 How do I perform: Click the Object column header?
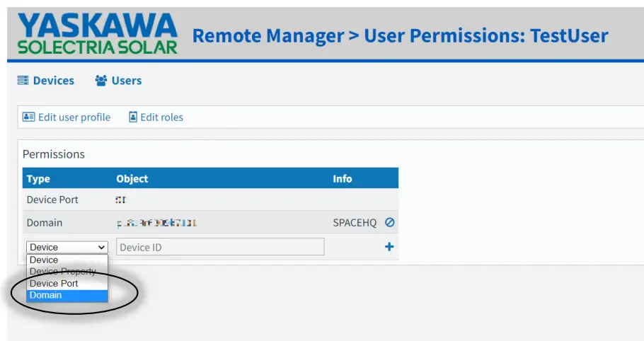132,178
